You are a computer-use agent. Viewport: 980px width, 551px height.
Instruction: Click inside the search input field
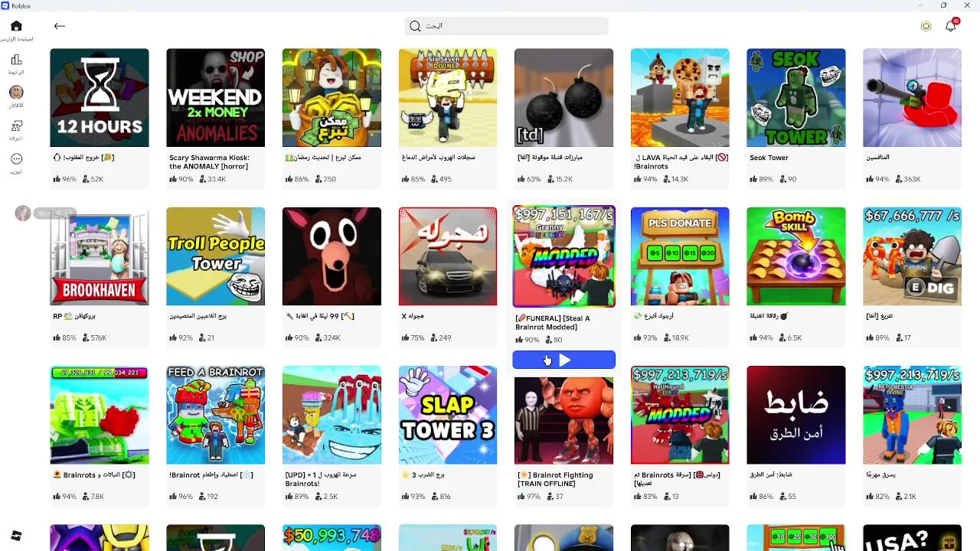pyautogui.click(x=506, y=26)
